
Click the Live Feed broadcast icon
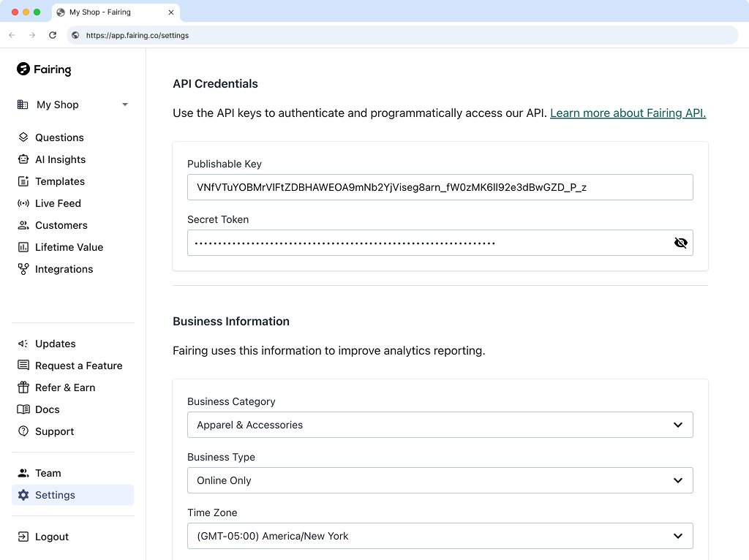(23, 203)
